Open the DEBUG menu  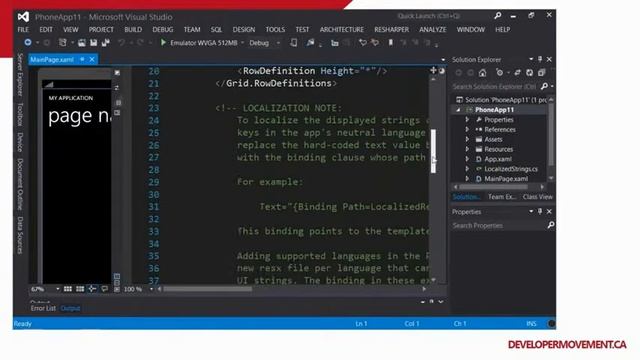click(x=163, y=29)
